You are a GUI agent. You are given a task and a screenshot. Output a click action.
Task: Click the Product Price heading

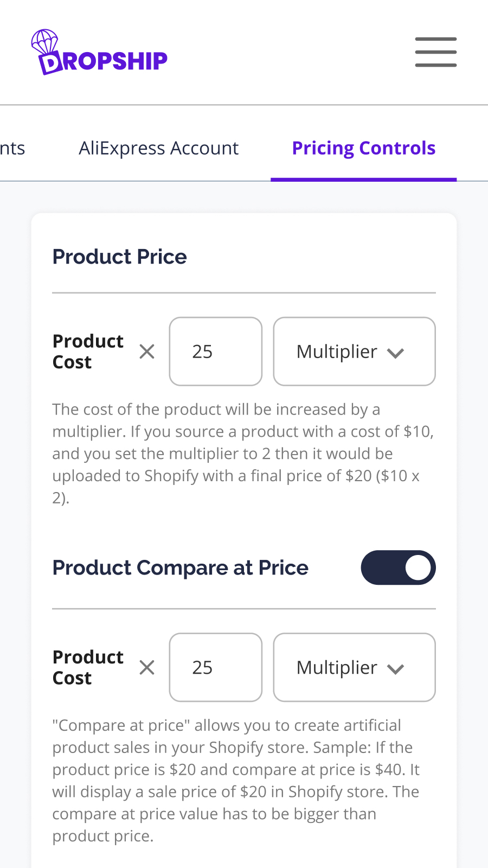[x=119, y=257]
